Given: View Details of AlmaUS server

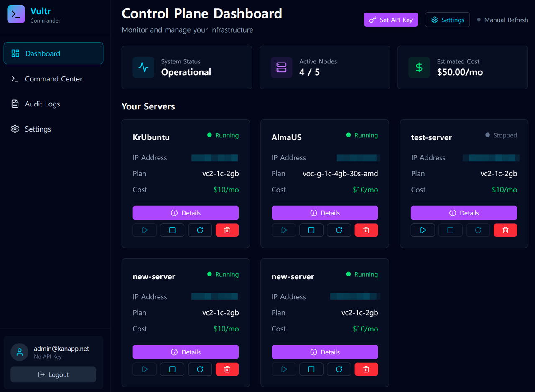Looking at the screenshot, I should click(x=325, y=213).
